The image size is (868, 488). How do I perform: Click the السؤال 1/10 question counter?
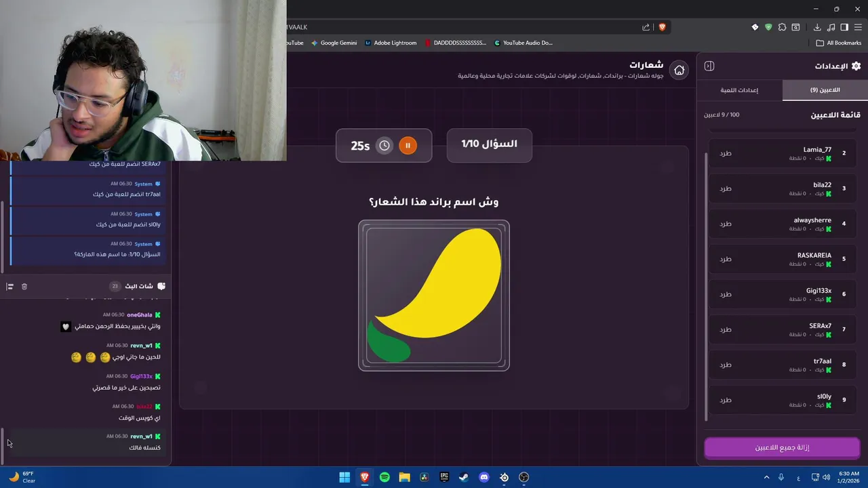[x=489, y=144]
